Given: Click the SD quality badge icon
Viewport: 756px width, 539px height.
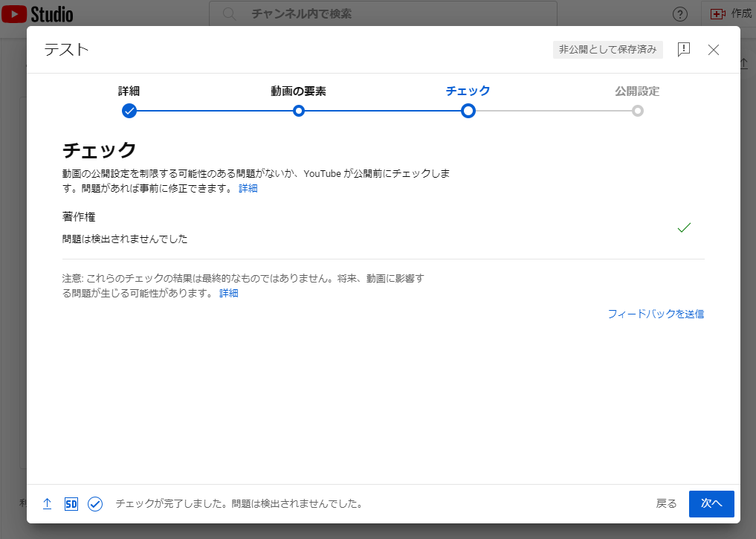Looking at the screenshot, I should click(x=71, y=504).
